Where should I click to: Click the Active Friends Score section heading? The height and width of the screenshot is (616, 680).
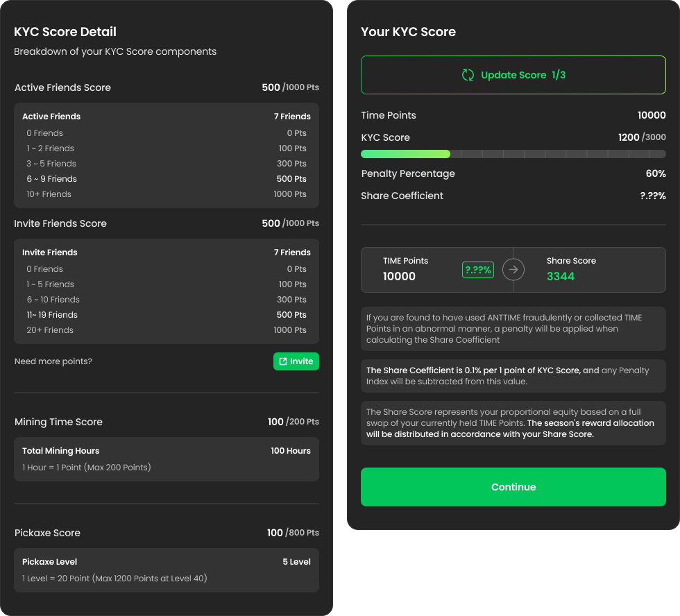(62, 87)
